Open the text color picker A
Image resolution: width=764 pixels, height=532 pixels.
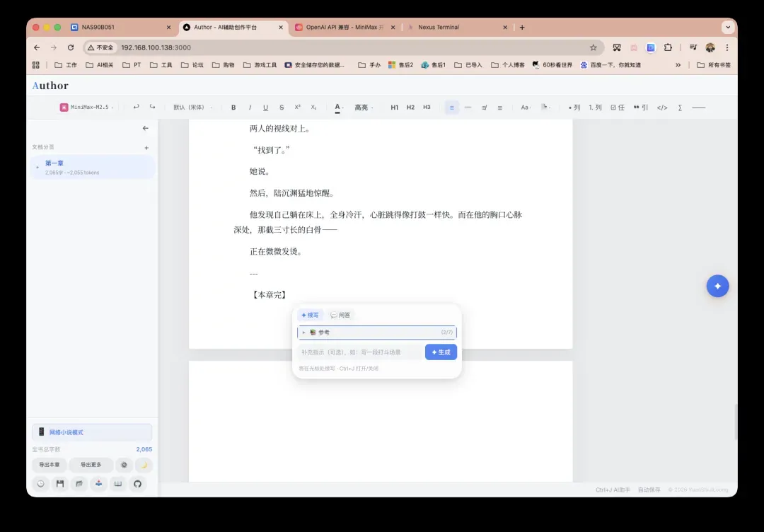[x=338, y=108]
